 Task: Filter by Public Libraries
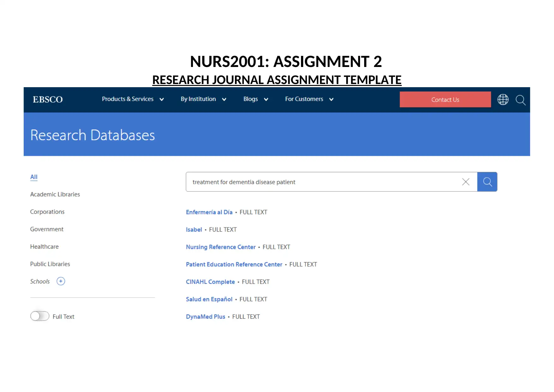[x=50, y=264]
